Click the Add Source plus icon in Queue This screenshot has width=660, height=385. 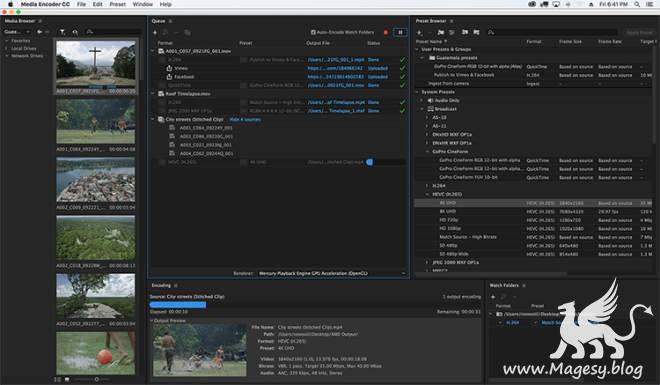pyautogui.click(x=155, y=32)
